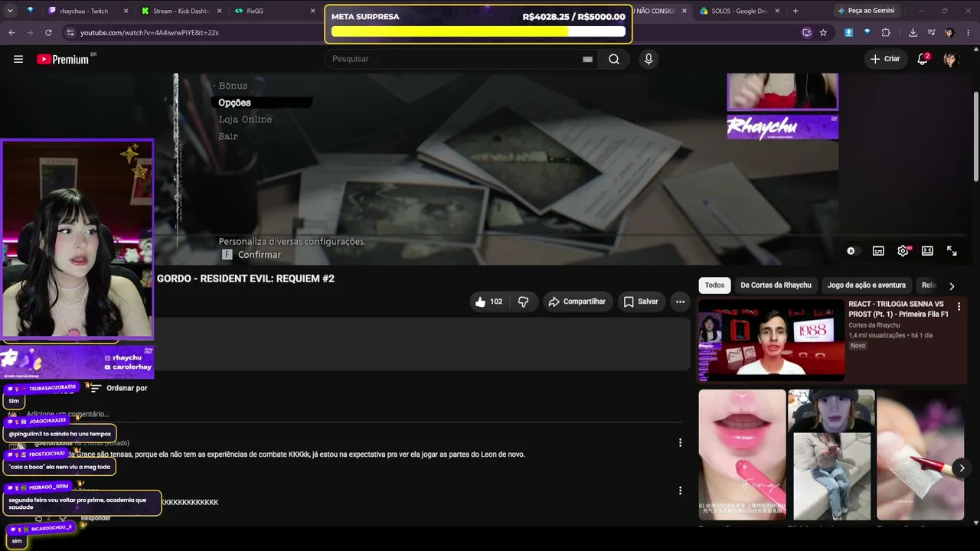
Task: Click the Criar create button
Action: point(885,59)
